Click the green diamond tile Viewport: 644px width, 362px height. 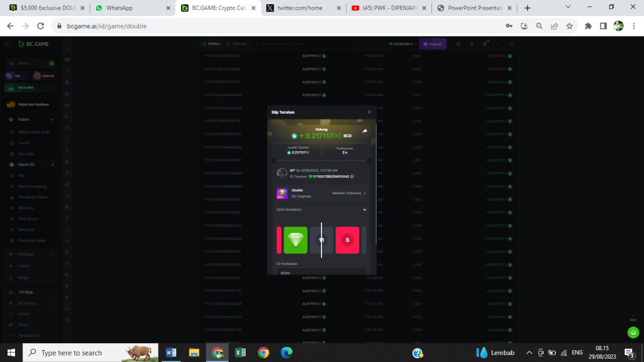295,240
